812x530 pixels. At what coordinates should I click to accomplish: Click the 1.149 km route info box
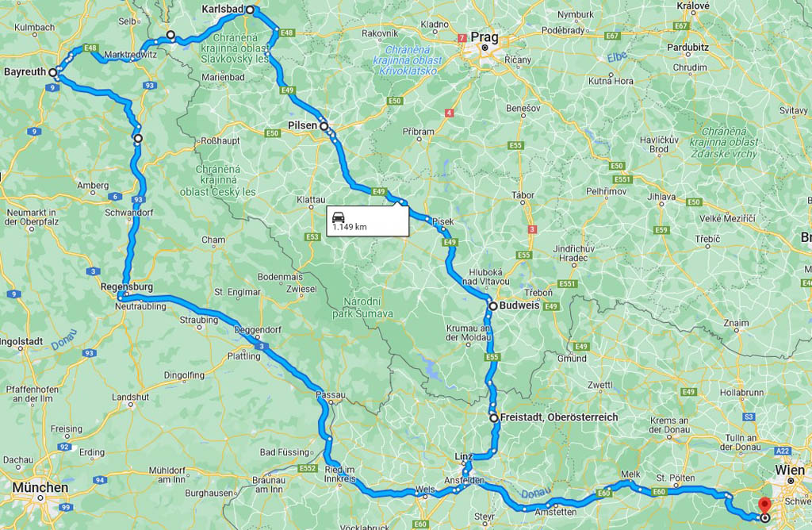(368, 221)
